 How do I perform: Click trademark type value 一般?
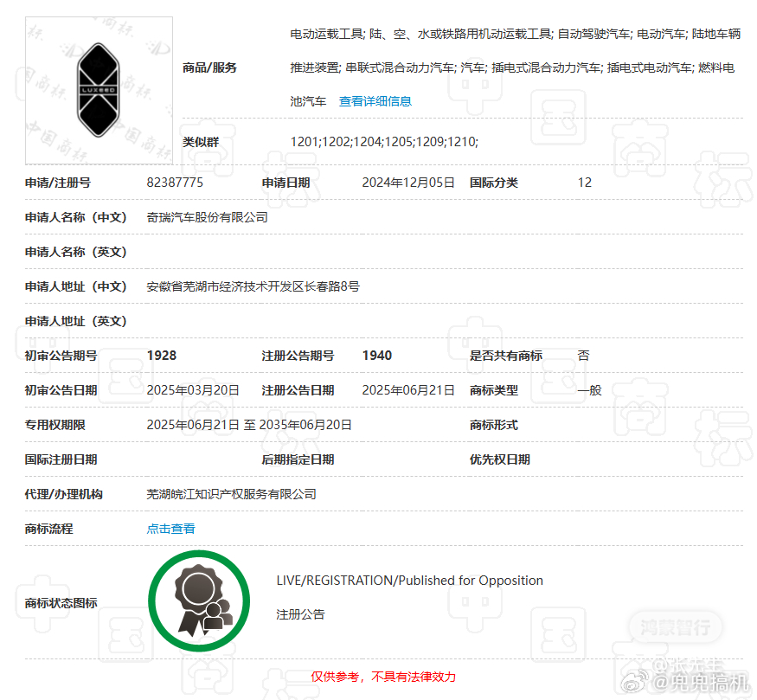click(589, 390)
